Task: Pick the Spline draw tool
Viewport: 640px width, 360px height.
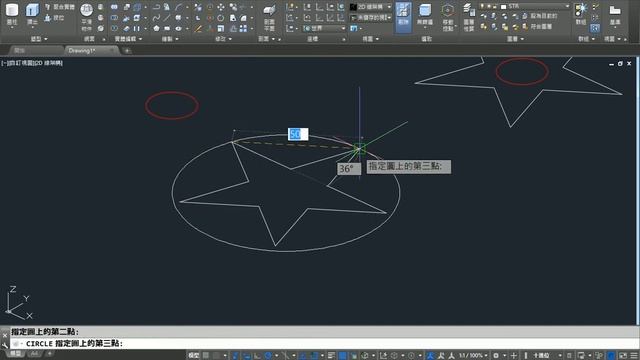Action: (156, 18)
